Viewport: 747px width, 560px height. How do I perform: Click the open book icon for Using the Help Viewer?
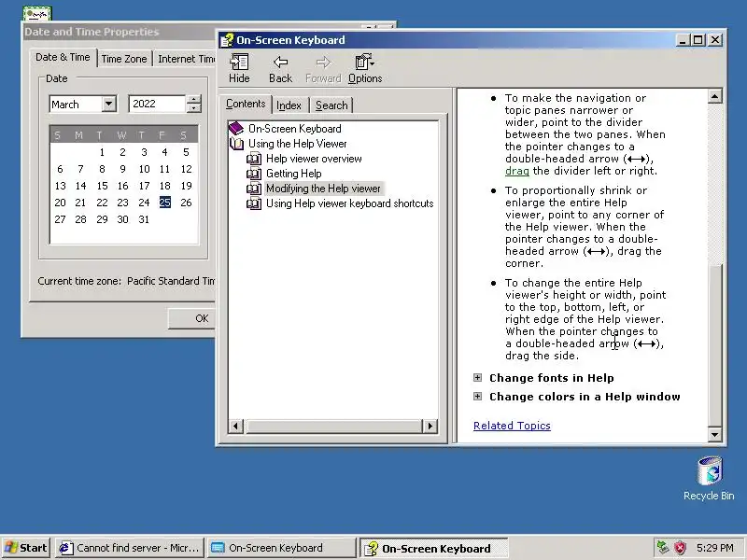pyautogui.click(x=237, y=144)
